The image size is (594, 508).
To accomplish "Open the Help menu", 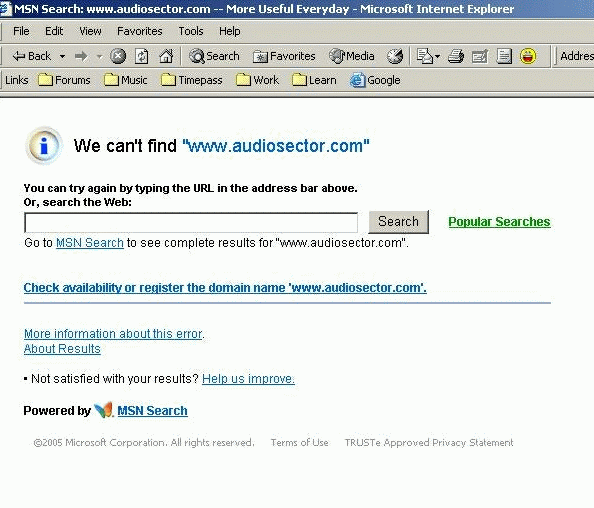I will click(230, 31).
